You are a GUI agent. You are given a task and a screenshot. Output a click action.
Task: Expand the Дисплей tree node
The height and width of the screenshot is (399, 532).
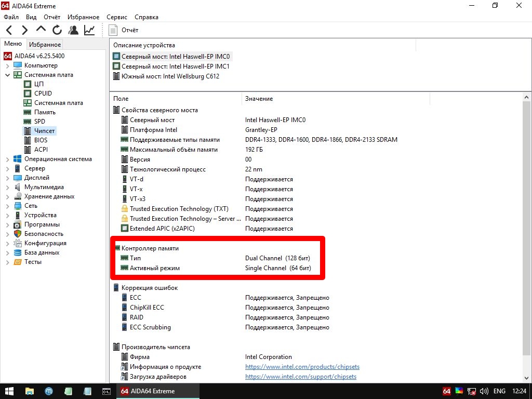(7, 178)
